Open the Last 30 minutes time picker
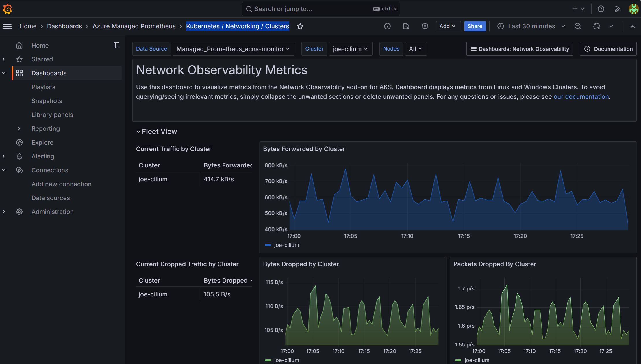641x364 pixels. click(531, 26)
